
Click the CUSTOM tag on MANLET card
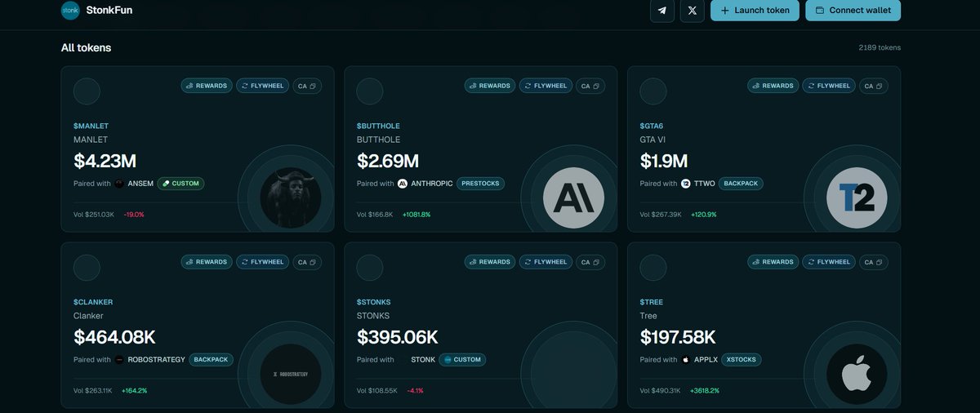pos(180,184)
